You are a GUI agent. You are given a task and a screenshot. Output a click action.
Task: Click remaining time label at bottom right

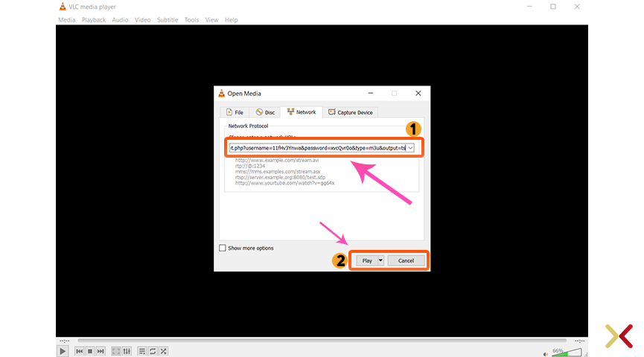pyautogui.click(x=579, y=341)
